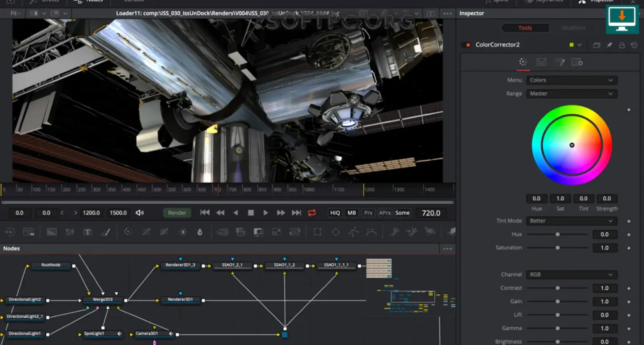Select the Text tool in the toolbar

tap(87, 232)
